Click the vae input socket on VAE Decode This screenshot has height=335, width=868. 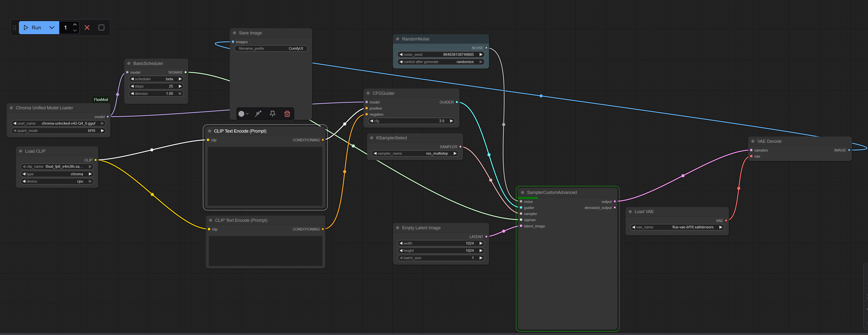pos(751,156)
